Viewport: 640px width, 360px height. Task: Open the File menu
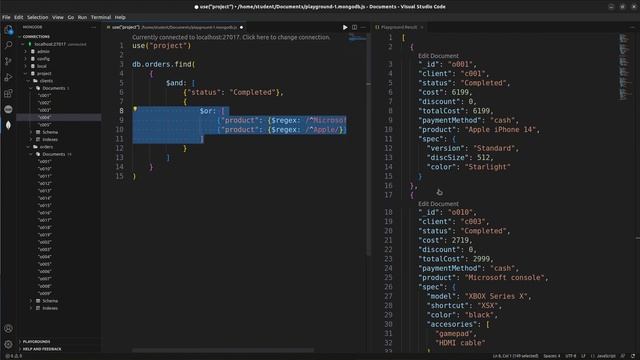[x=6, y=17]
